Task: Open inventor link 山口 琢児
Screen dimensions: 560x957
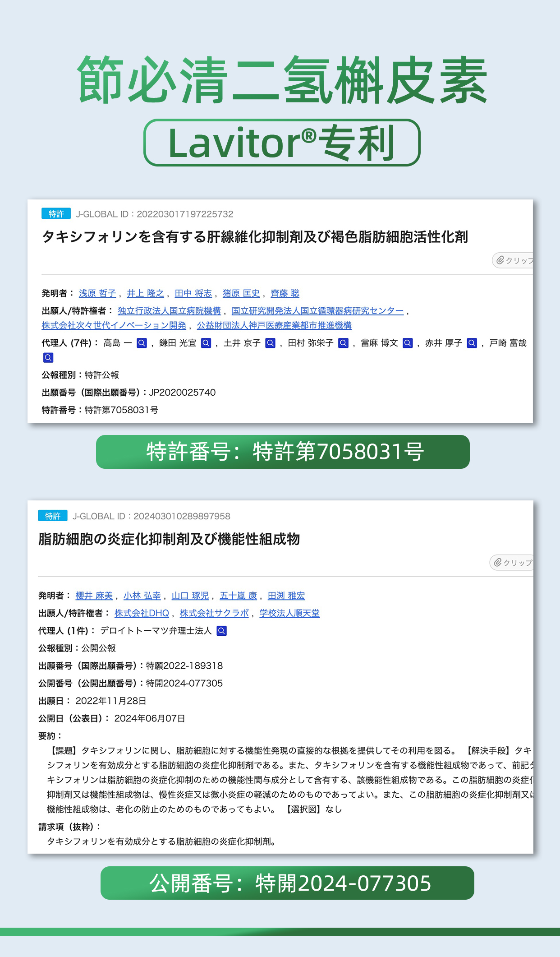Action: 190,596
